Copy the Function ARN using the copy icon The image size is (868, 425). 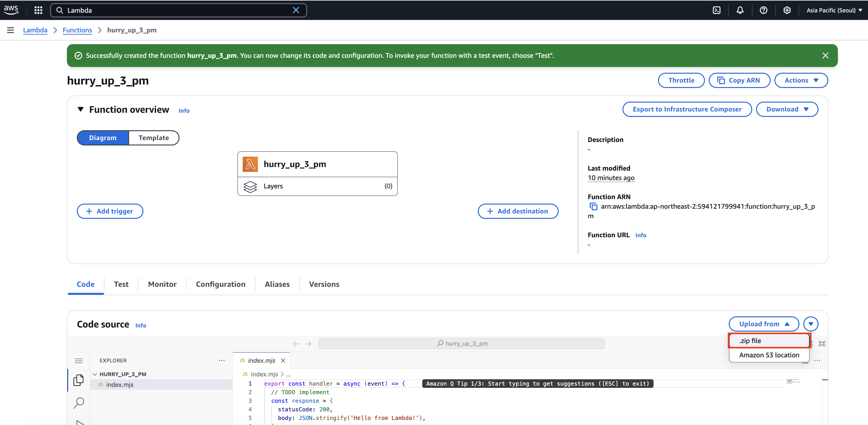[x=593, y=206]
